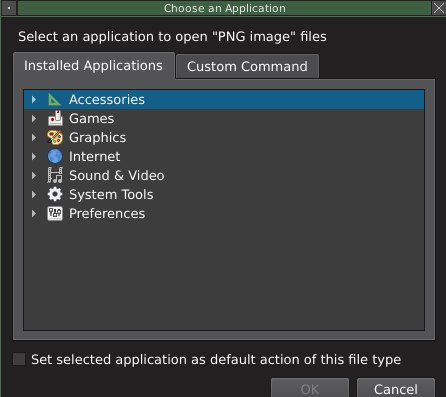Viewport: 446px width, 397px height.
Task: Expand the Games category arrow
Action: pos(34,118)
